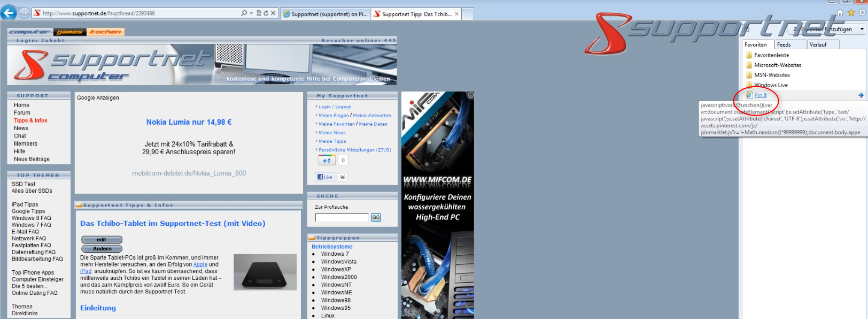Open the Nokia Lumia nur 14,98 € ad
This screenshot has height=319, width=868.
pyautogui.click(x=189, y=122)
